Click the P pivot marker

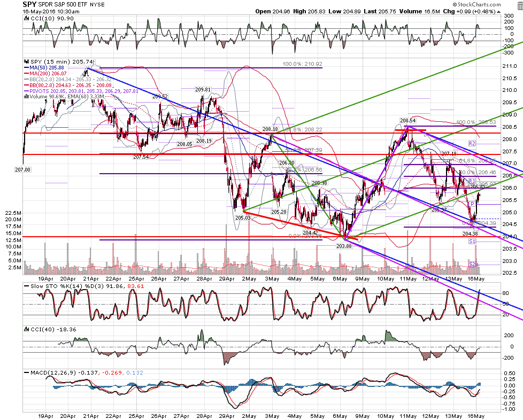[x=472, y=204]
